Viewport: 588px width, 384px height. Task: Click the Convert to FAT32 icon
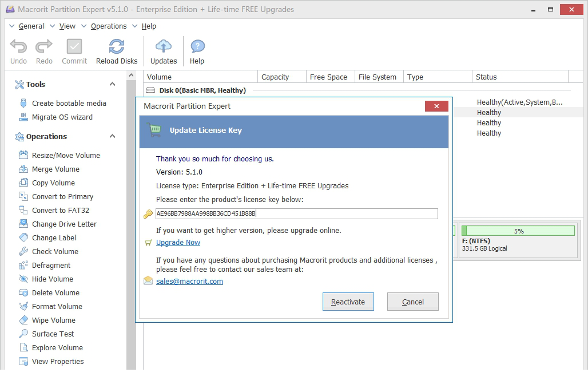(x=23, y=210)
